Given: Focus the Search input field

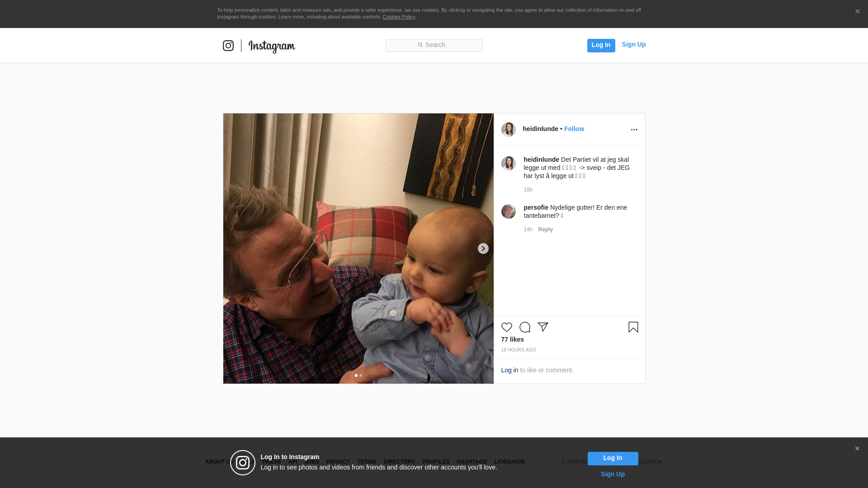Looking at the screenshot, I should tap(434, 46).
